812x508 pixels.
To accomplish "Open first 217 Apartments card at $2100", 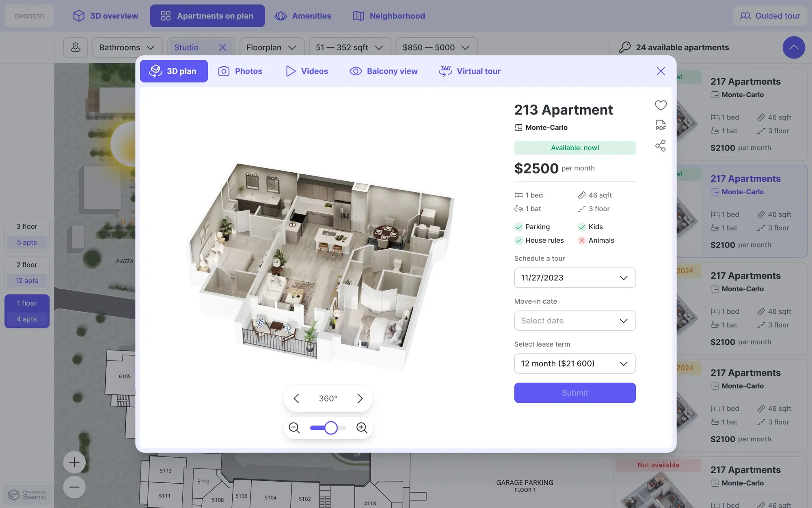I will [x=741, y=114].
